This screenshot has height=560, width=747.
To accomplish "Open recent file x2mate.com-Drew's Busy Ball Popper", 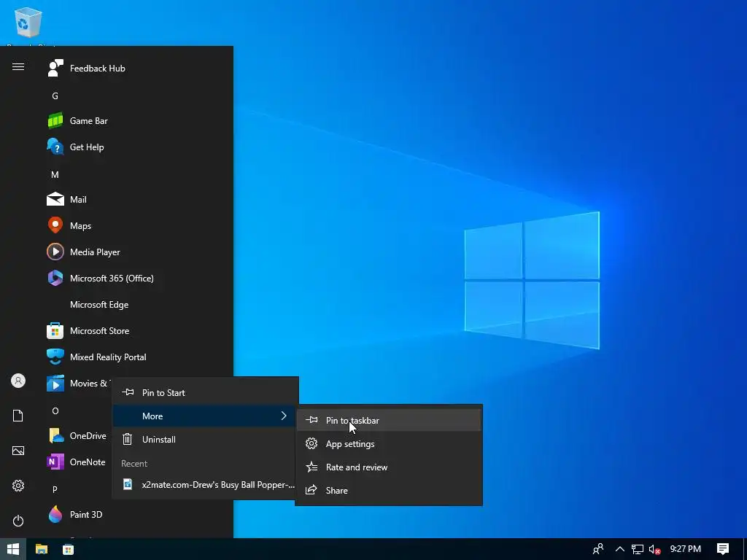I will pos(205,485).
